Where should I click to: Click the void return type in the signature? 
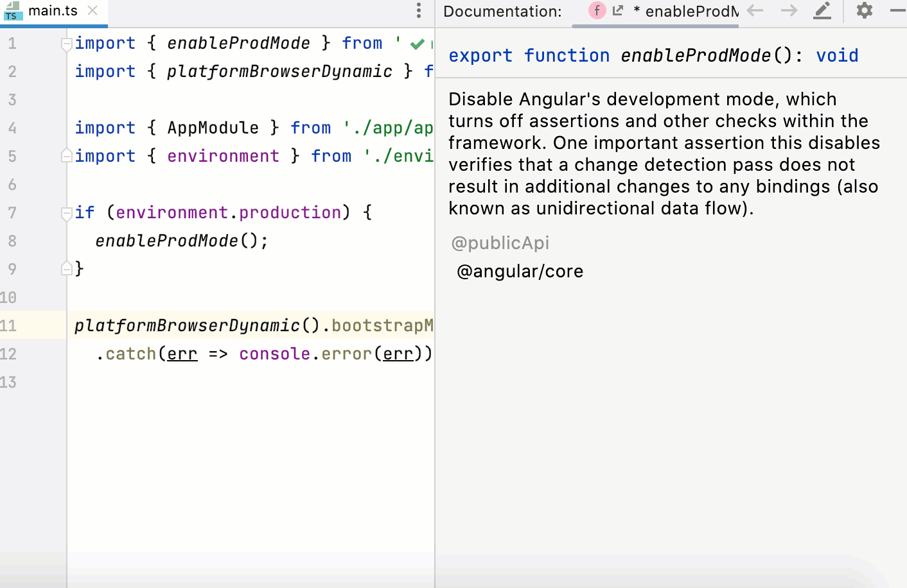pyautogui.click(x=837, y=55)
